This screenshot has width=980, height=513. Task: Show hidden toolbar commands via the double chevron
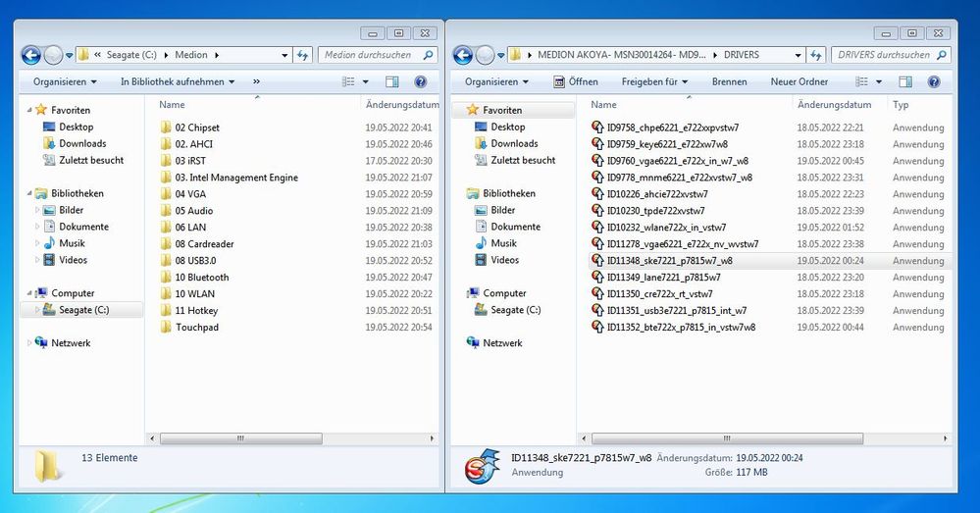click(x=256, y=82)
